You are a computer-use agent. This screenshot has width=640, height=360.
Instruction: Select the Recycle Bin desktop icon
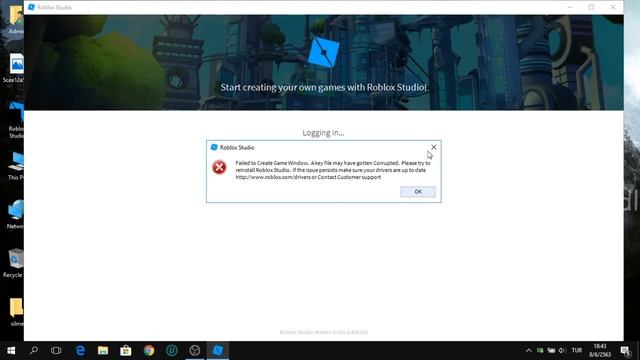coord(13,263)
